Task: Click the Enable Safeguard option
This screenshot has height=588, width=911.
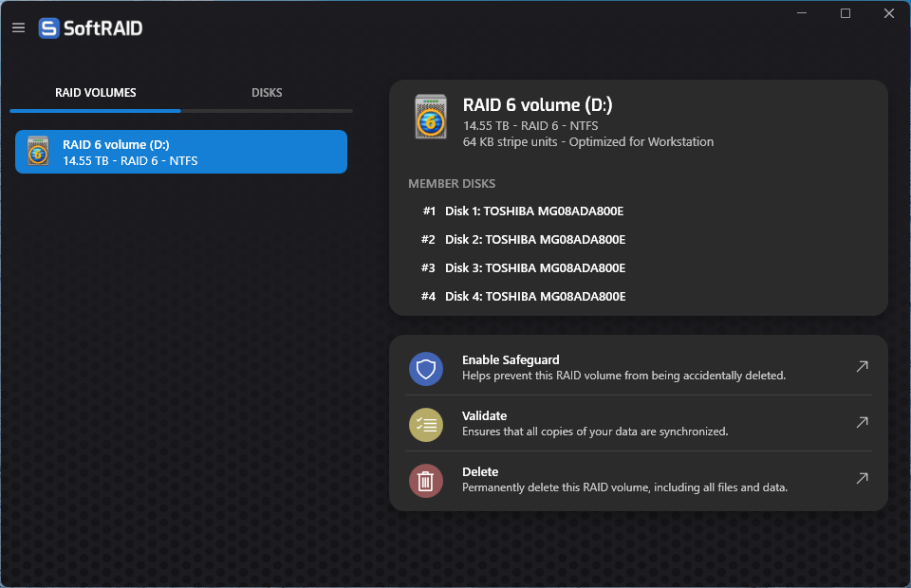Action: [x=639, y=367]
